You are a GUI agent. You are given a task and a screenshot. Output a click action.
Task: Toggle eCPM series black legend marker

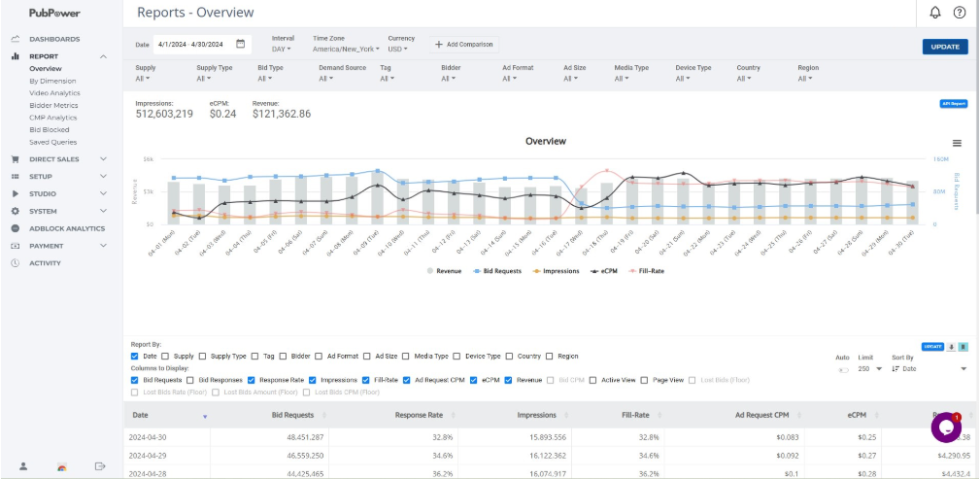(595, 271)
